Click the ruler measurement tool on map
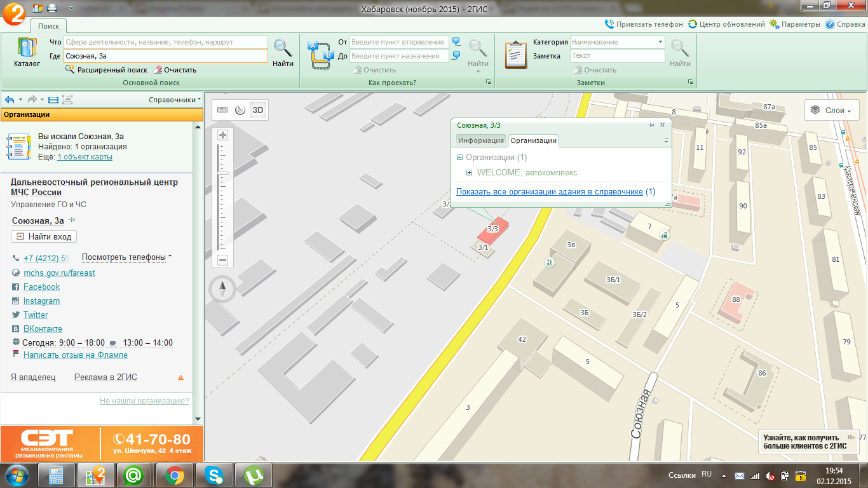868x488 pixels. click(222, 110)
